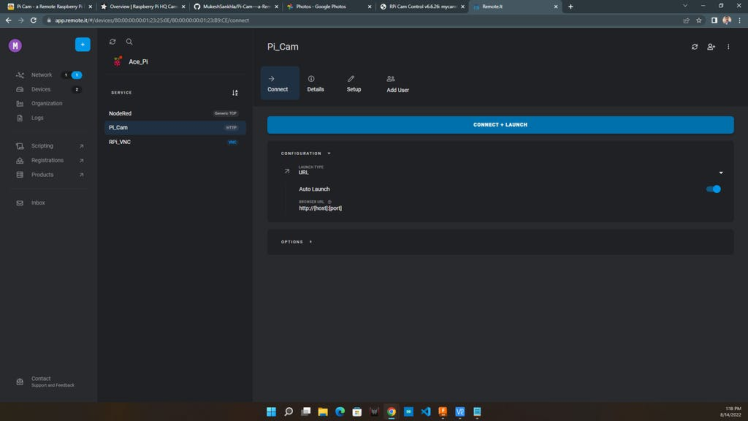Viewport: 748px width, 421px height.
Task: Select the RPI_VNC service
Action: 120,142
